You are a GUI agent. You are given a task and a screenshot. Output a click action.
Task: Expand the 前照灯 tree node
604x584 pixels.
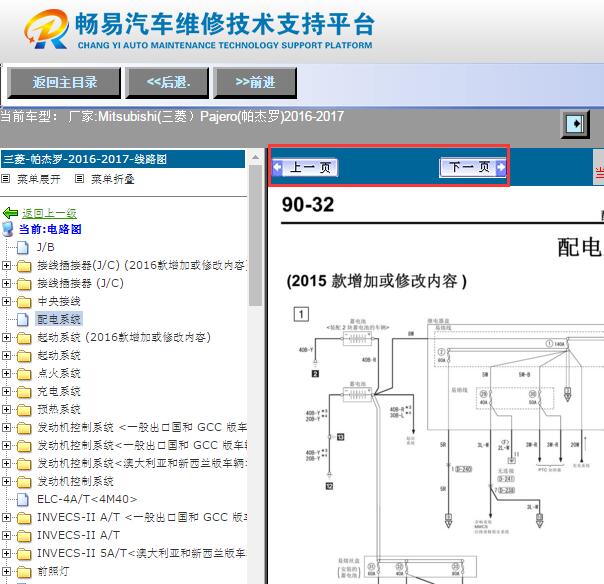tap(6, 571)
